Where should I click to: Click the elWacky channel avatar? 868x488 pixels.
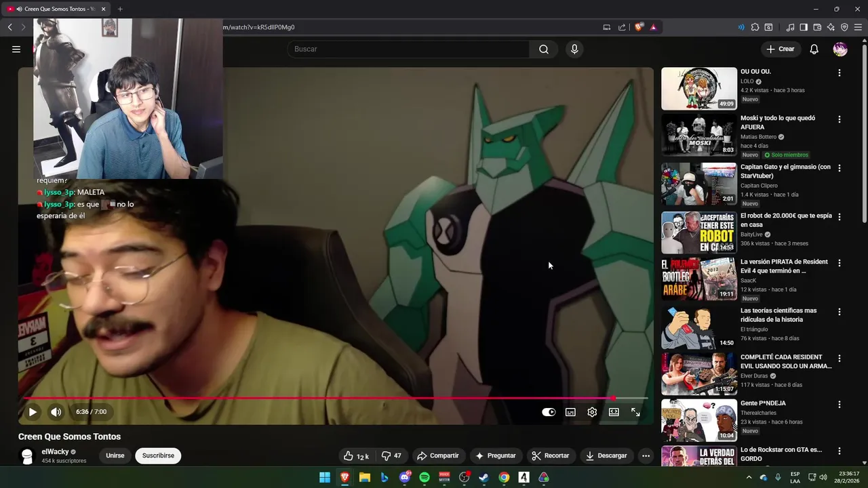tap(27, 455)
